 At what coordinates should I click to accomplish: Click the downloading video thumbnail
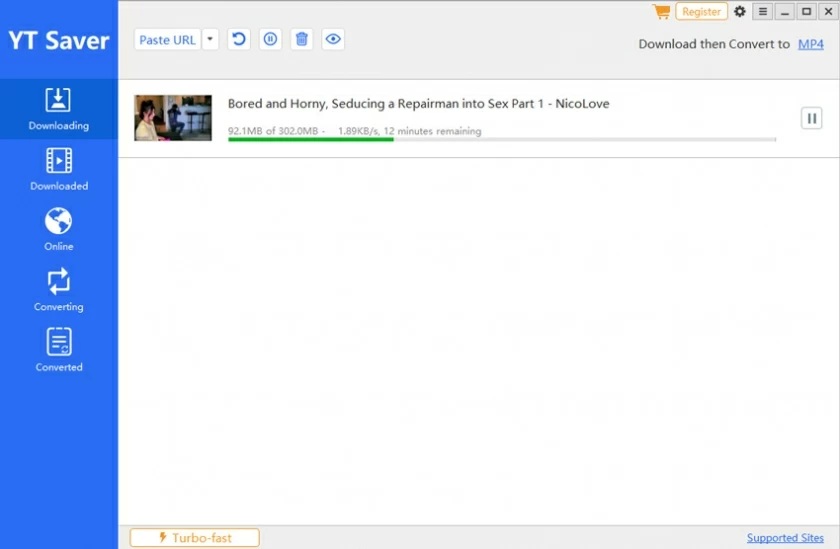173,118
